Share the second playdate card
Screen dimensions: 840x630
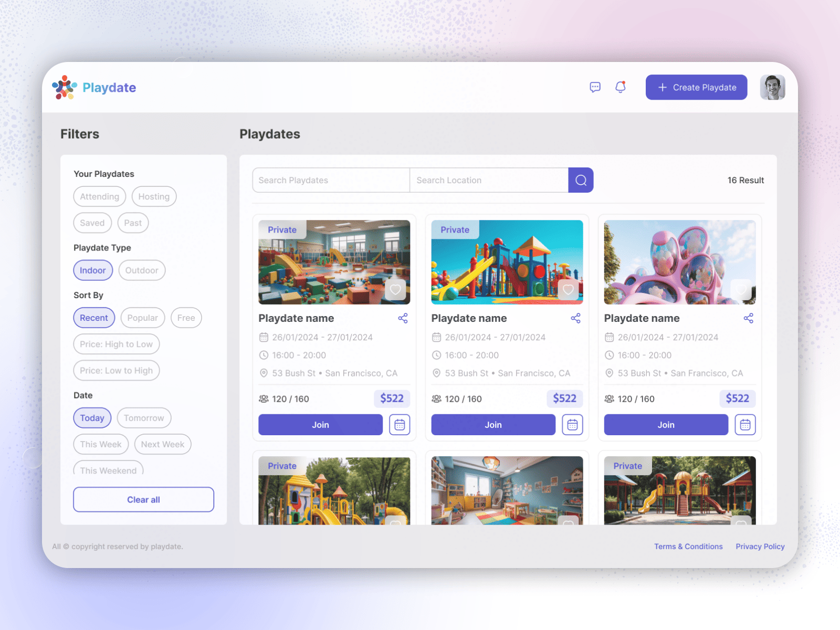click(x=575, y=318)
